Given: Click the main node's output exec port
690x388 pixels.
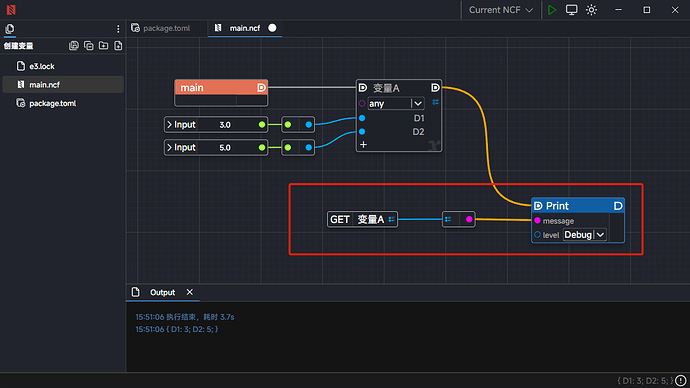Looking at the screenshot, I should [261, 88].
